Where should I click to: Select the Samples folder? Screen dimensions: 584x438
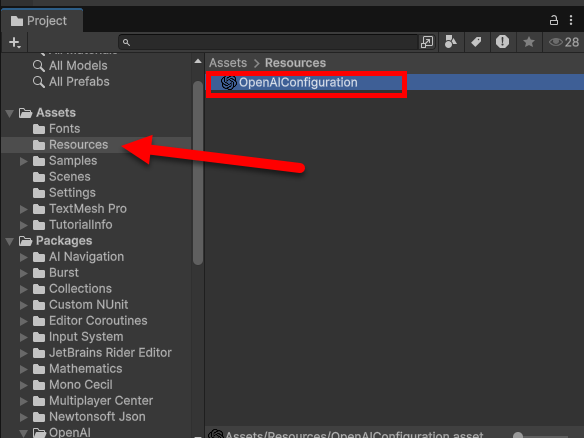pyautogui.click(x=65, y=161)
